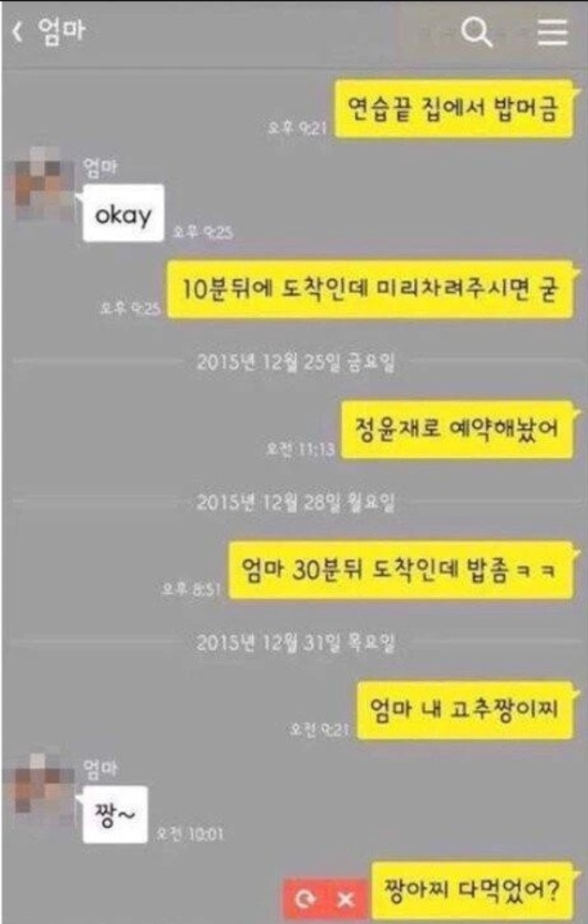Tap the back arrow beside 엄마
Image resolution: width=588 pixels, height=924 pixels.
[18, 31]
